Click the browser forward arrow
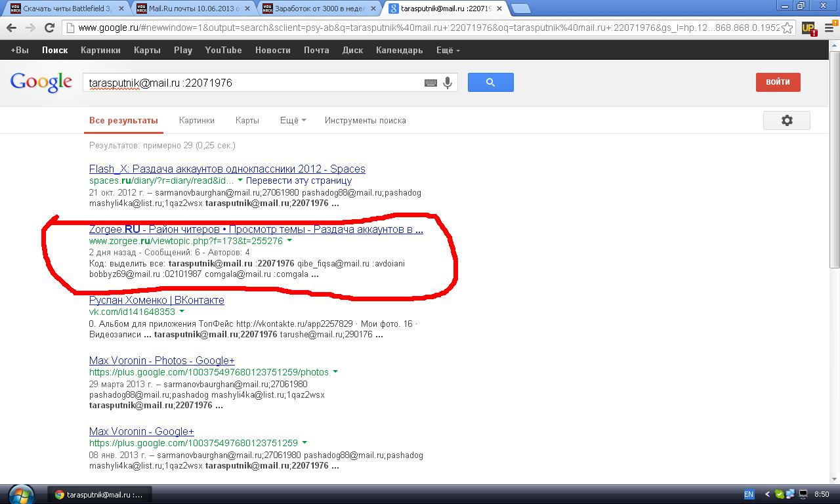840x504 pixels. tap(30, 28)
